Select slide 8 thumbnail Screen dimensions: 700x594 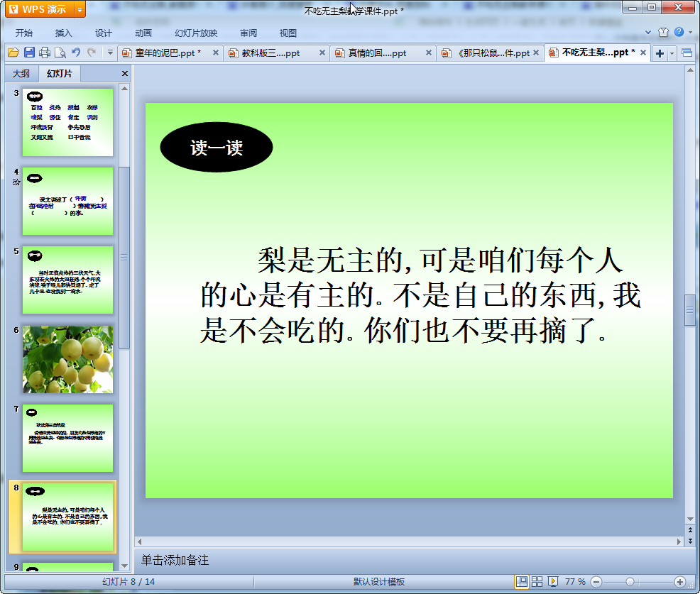click(68, 517)
